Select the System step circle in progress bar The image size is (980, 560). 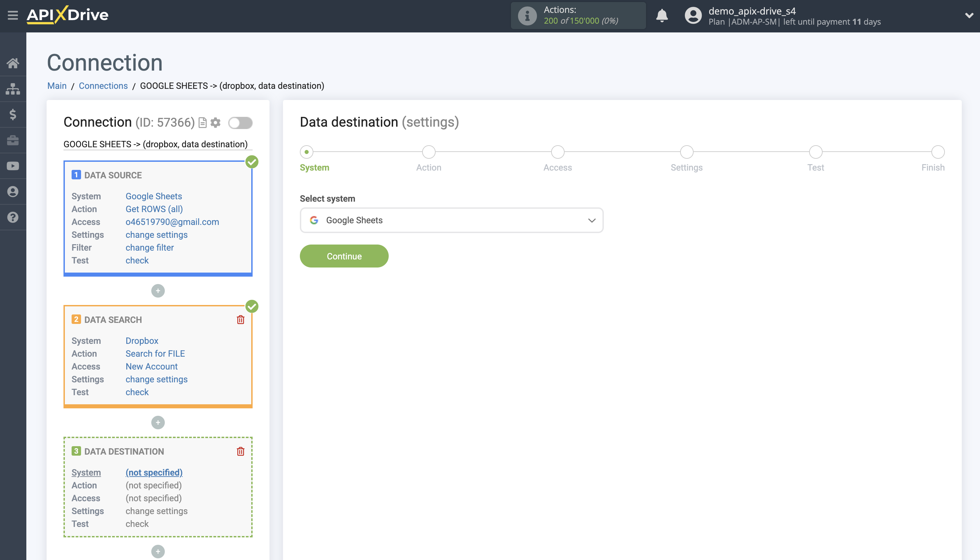click(x=306, y=152)
